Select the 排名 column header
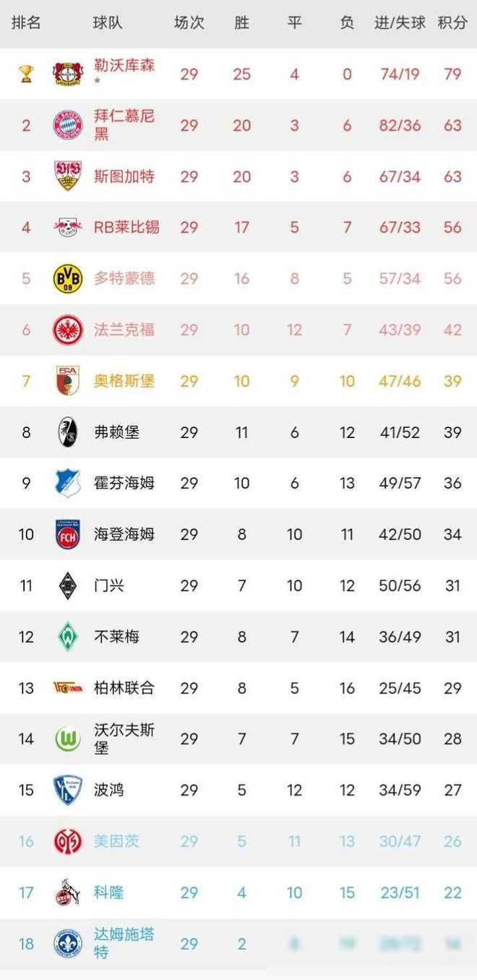 (x=27, y=23)
